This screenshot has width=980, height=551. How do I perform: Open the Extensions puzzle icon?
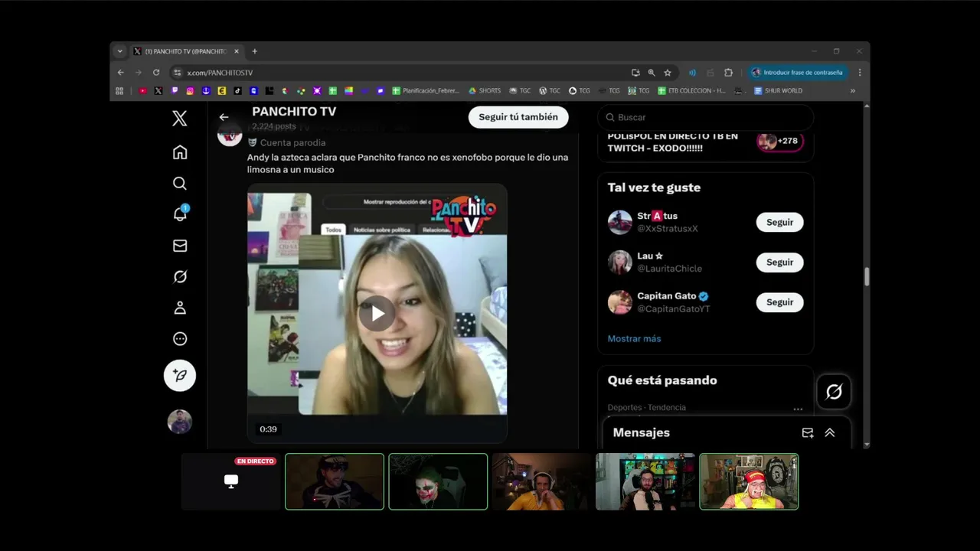tap(728, 73)
